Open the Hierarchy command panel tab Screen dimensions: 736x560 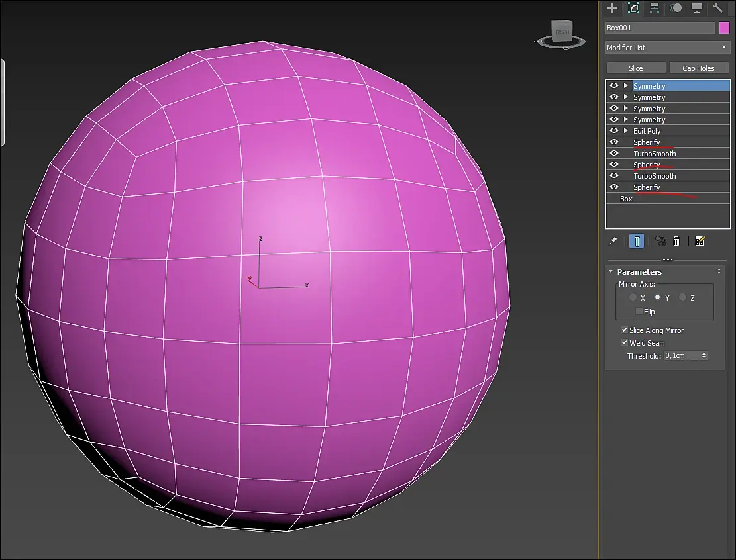tap(655, 7)
